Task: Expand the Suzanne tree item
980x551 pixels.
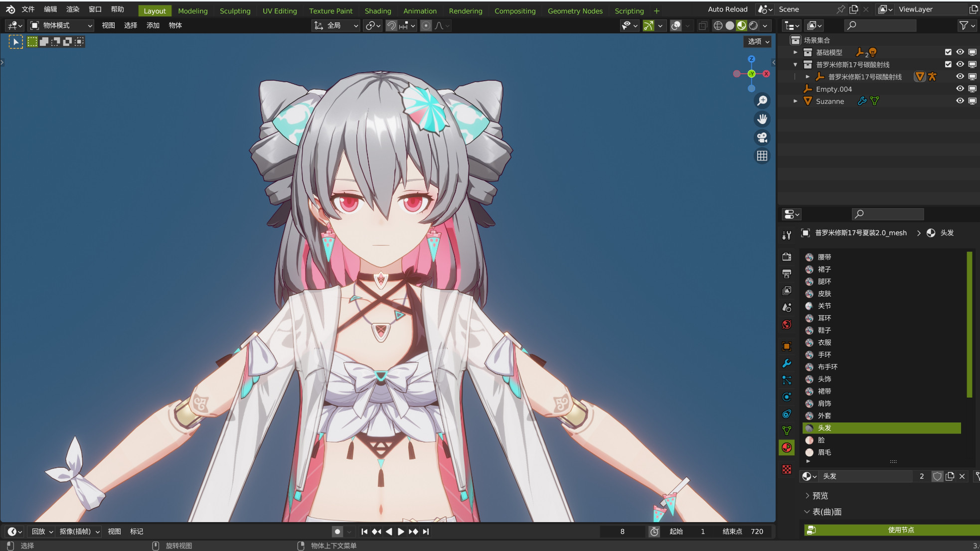Action: pos(796,101)
